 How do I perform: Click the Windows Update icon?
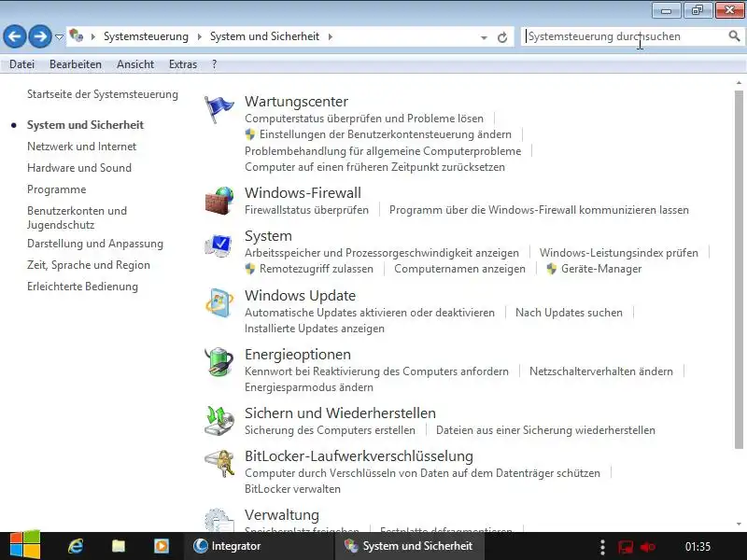point(219,302)
